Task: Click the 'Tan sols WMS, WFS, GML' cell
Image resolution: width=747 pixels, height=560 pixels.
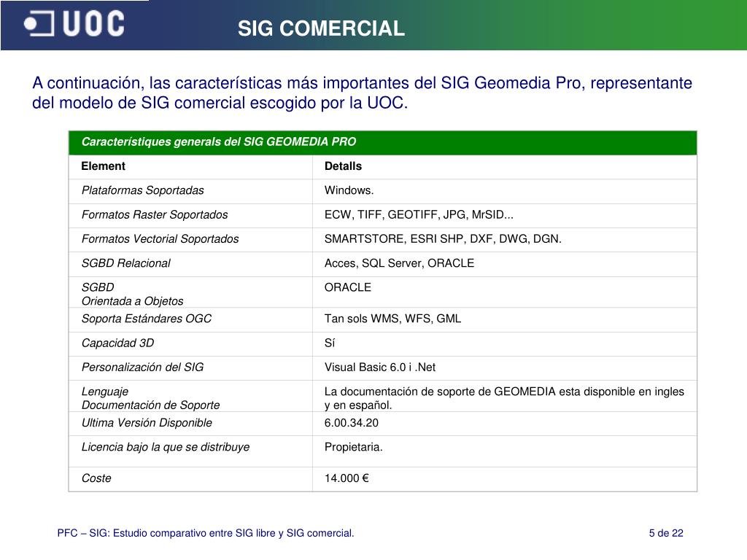Action: click(x=392, y=319)
